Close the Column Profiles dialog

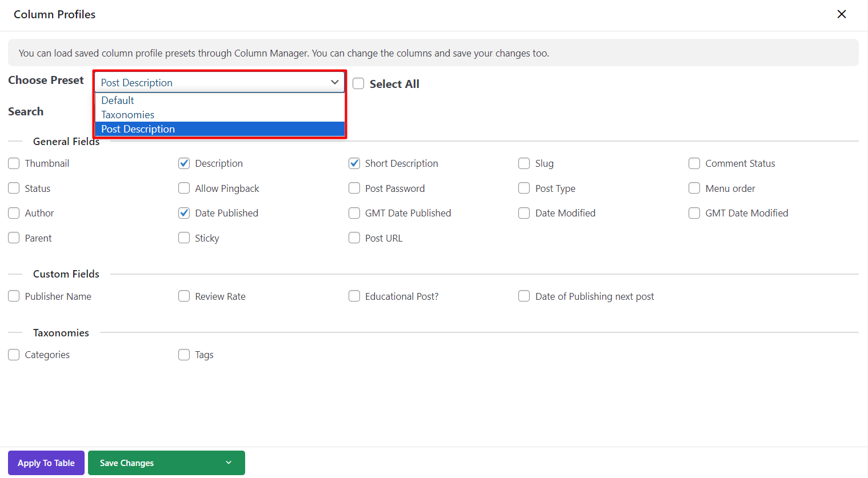841,14
